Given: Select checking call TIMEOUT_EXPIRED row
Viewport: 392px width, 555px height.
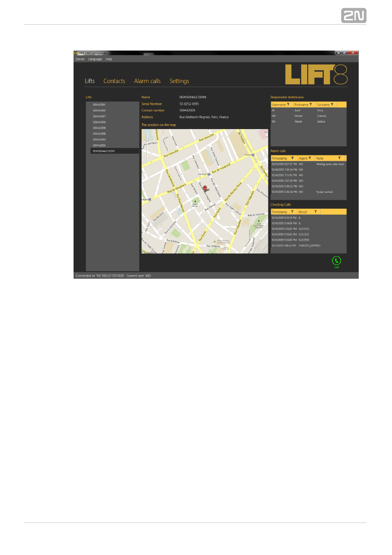Looking at the screenshot, I should point(309,245).
